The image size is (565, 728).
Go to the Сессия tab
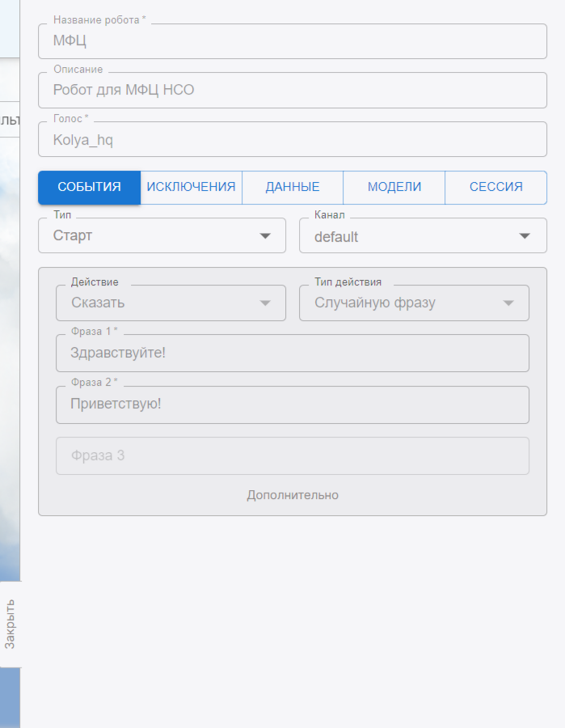pos(495,187)
